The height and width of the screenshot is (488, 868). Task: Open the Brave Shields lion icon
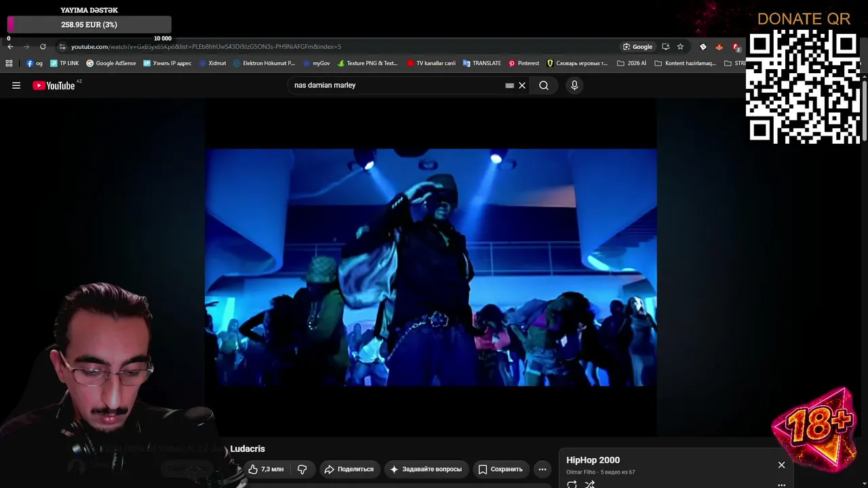click(719, 47)
